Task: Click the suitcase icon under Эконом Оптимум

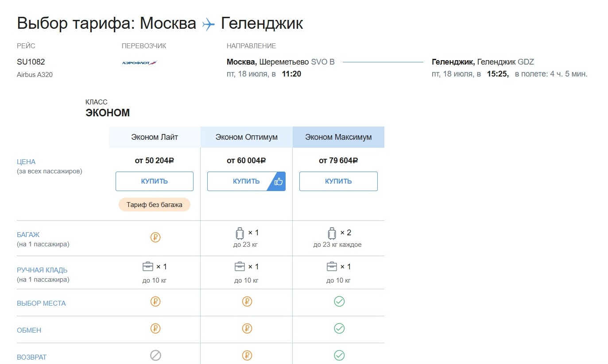Action: tap(240, 233)
